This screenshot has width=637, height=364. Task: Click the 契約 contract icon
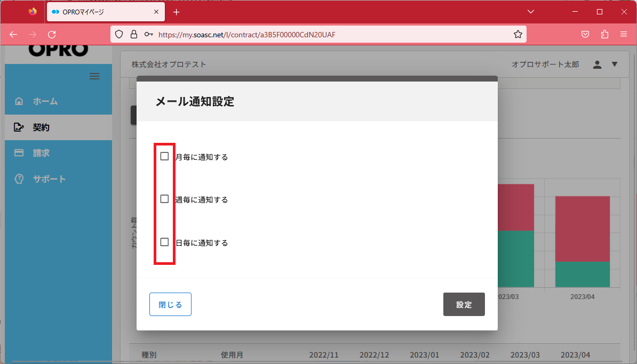pos(19,127)
